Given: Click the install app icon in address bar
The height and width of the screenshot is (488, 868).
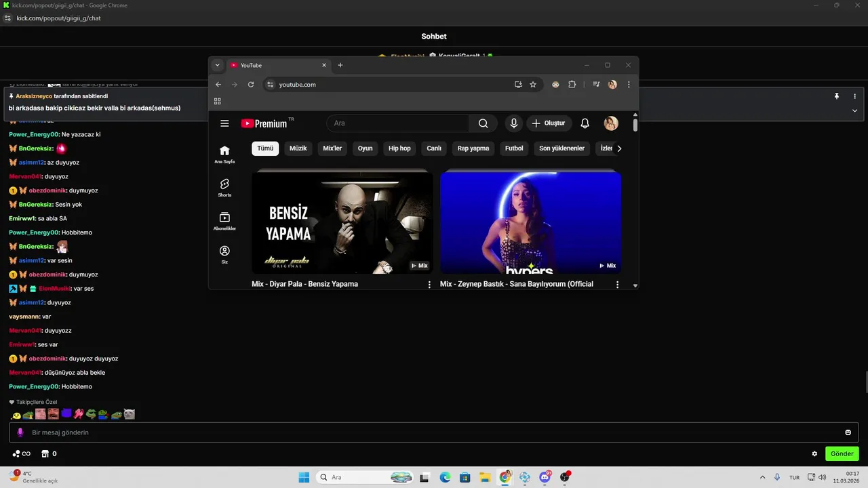Looking at the screenshot, I should point(518,85).
